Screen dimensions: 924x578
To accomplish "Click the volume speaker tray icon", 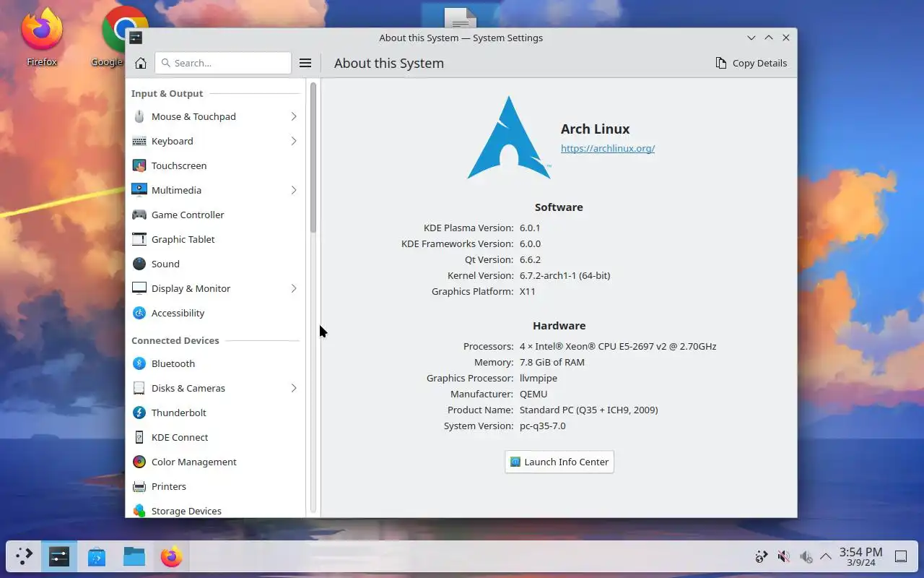I will click(806, 556).
